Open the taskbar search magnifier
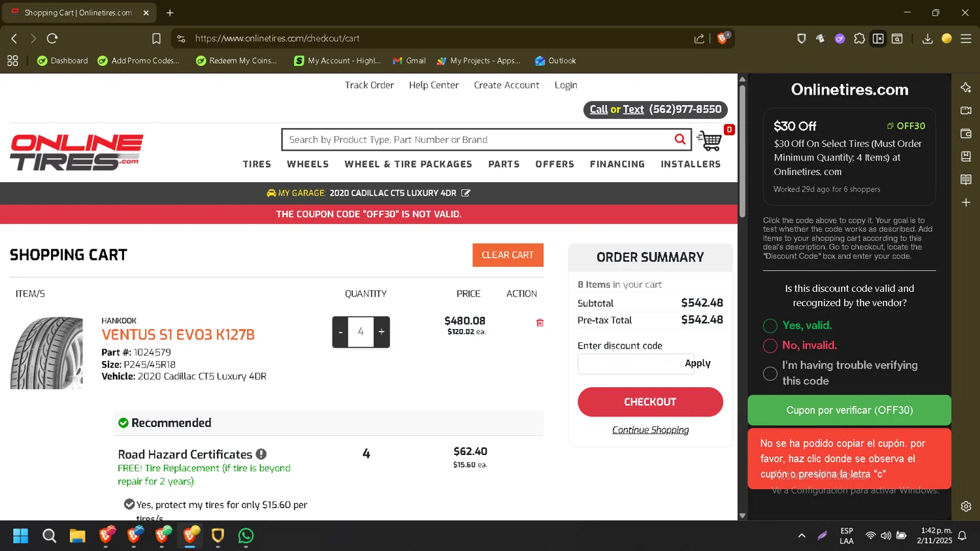980x551 pixels. [49, 536]
